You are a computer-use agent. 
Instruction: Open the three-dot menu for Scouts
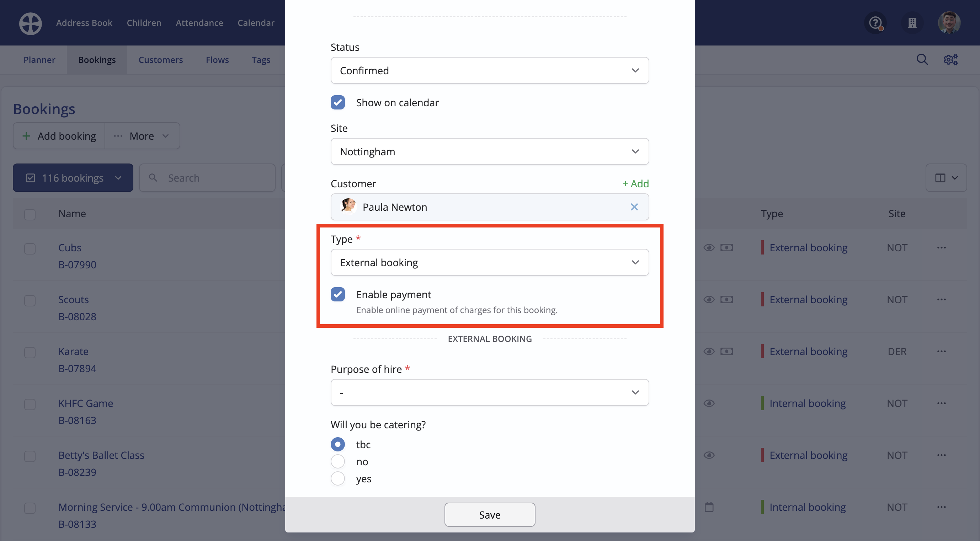click(941, 300)
